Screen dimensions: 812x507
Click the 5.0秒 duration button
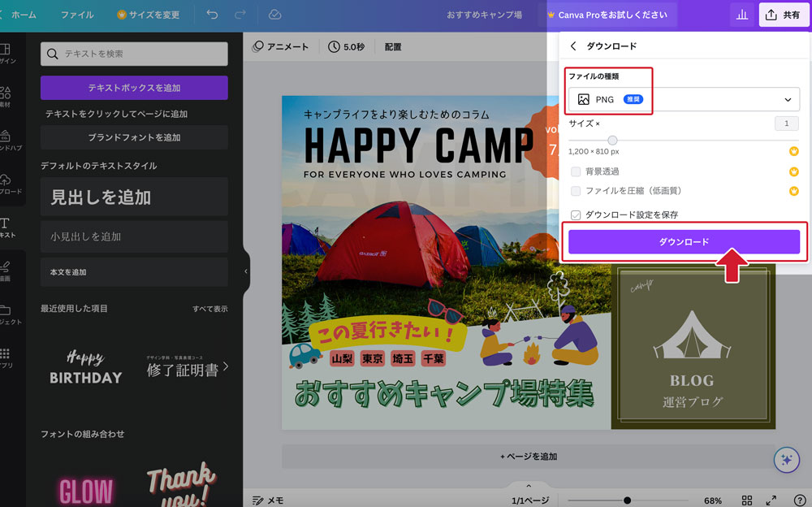(x=346, y=46)
